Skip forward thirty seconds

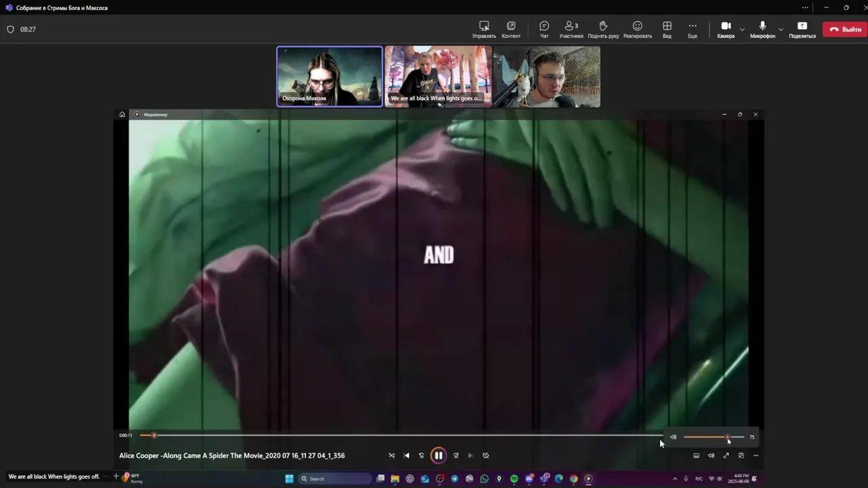point(456,455)
